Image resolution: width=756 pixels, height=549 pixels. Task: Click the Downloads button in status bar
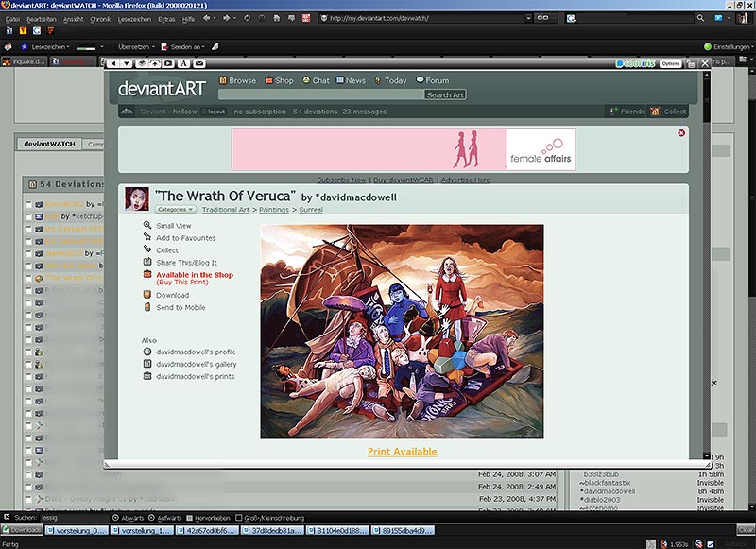22,531
